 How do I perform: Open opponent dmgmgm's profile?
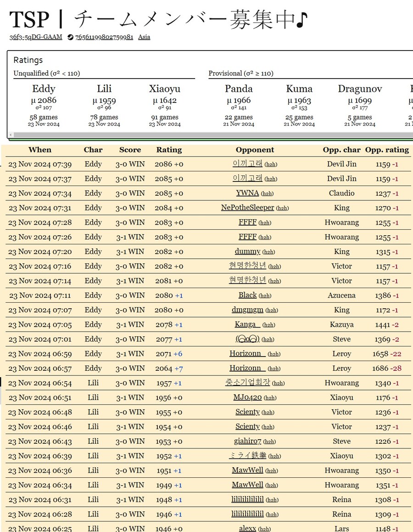click(247, 310)
